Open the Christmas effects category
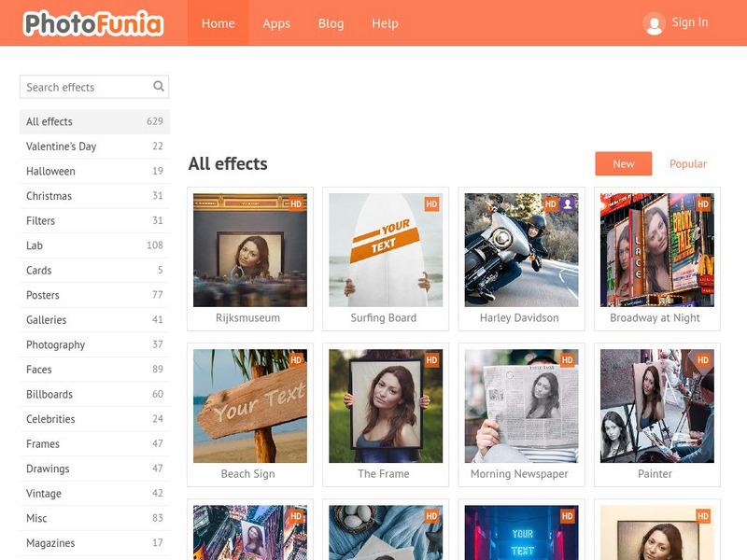 tap(53, 195)
